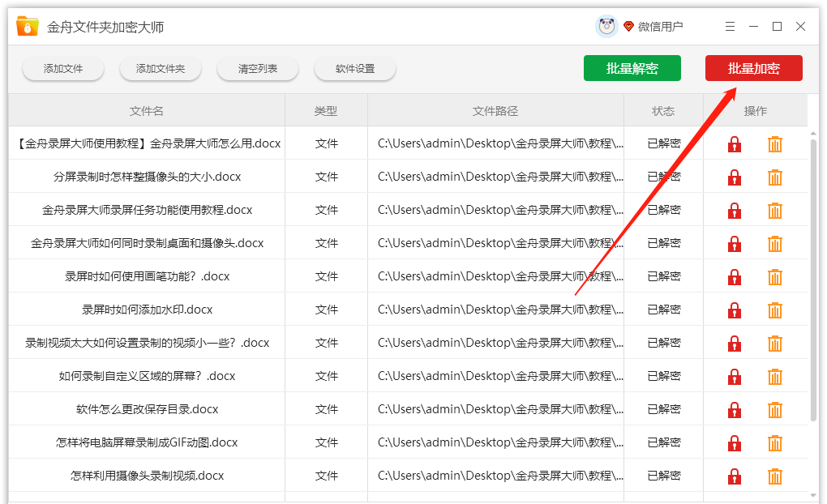
Task: Open the hamburger menu in the title bar
Action: pos(729,26)
